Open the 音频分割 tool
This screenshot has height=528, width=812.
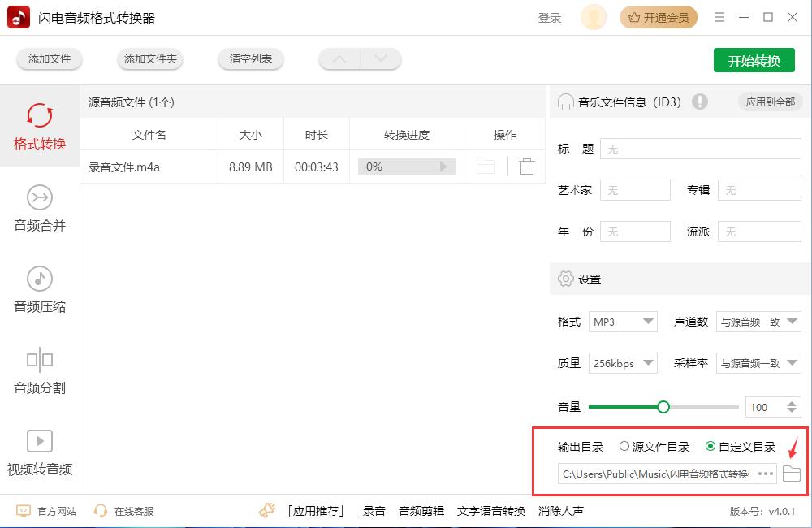(x=38, y=372)
